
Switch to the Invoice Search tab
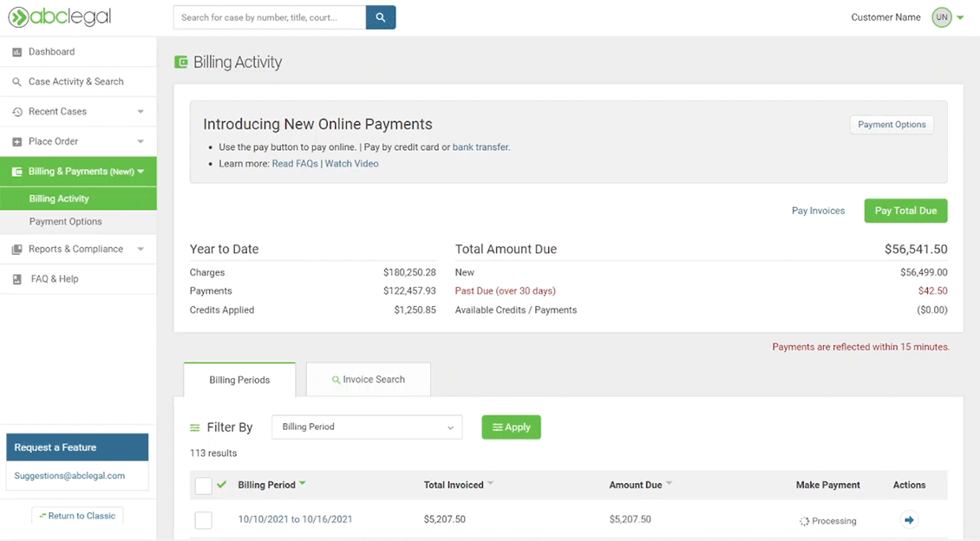point(369,380)
